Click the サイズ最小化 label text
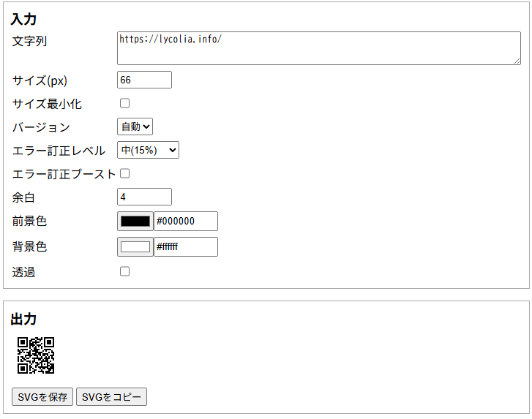The height and width of the screenshot is (419, 532). click(47, 104)
